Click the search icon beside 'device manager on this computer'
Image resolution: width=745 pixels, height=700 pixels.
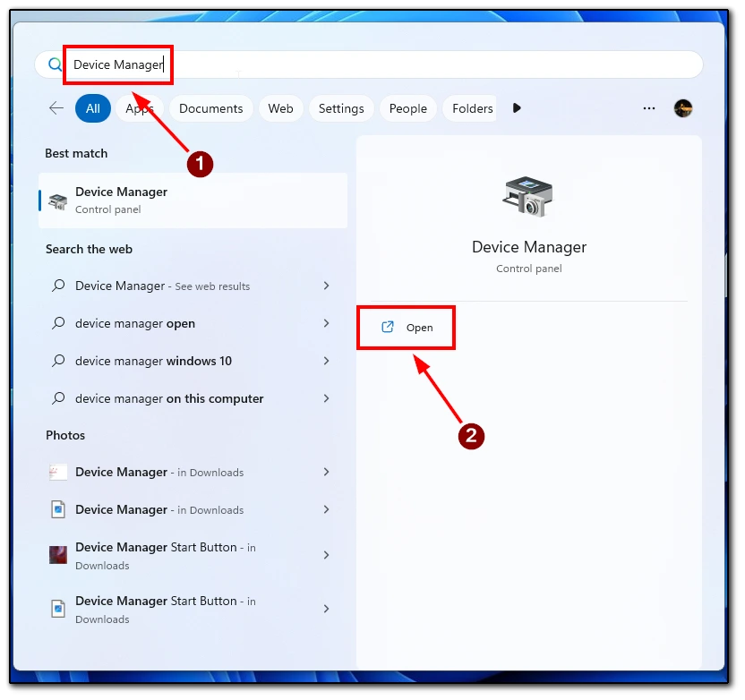point(58,398)
